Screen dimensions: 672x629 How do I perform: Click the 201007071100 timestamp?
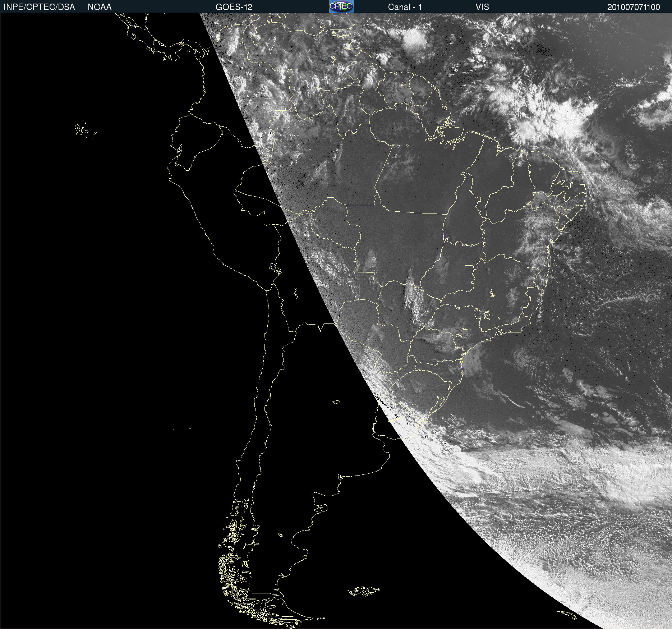[634, 7]
